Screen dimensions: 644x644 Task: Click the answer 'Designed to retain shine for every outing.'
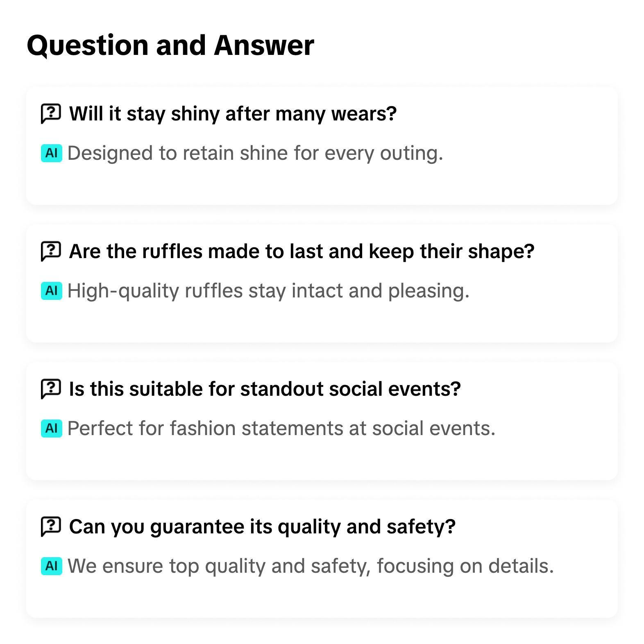point(255,153)
